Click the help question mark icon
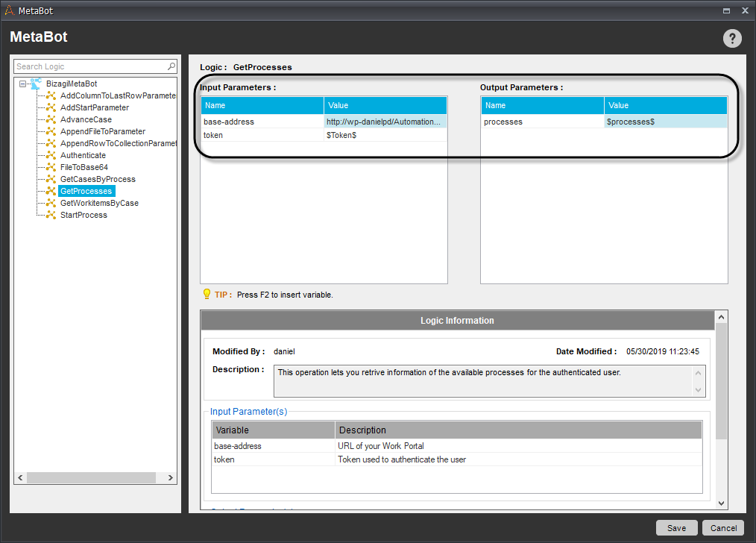This screenshot has height=543, width=756. tap(732, 38)
